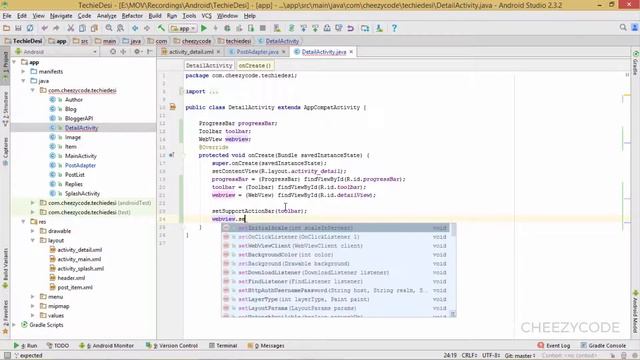Expand the folded import statements
This screenshot has width=640, height=360.
(182, 91)
